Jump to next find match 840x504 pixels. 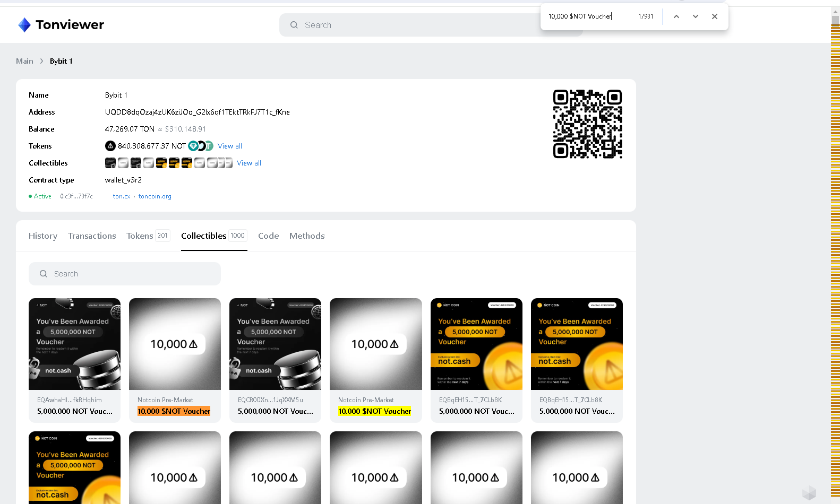point(696,16)
